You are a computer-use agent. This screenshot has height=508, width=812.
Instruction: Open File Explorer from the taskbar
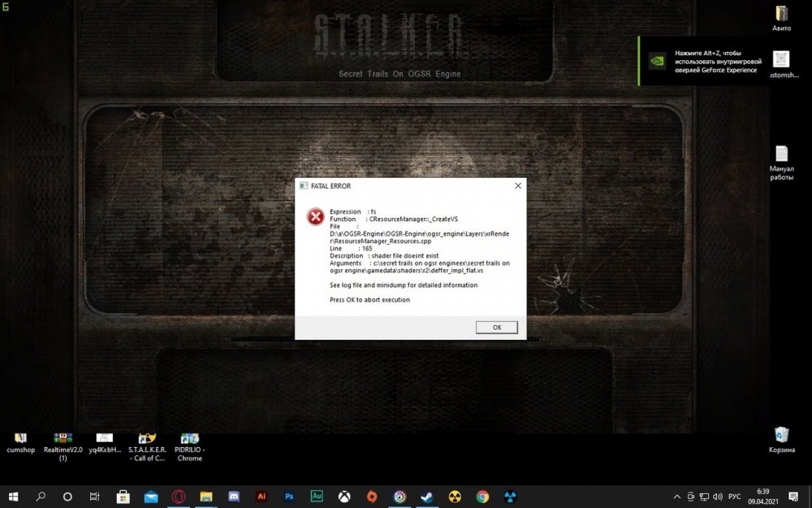point(206,497)
